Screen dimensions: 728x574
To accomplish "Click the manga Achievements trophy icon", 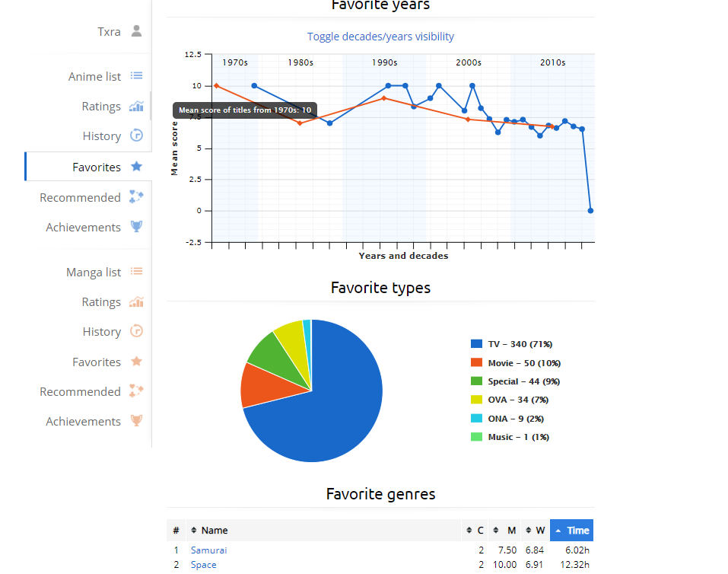I will [136, 421].
